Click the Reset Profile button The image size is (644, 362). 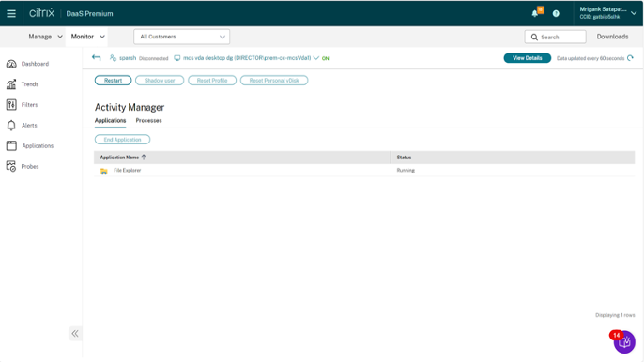tap(212, 81)
